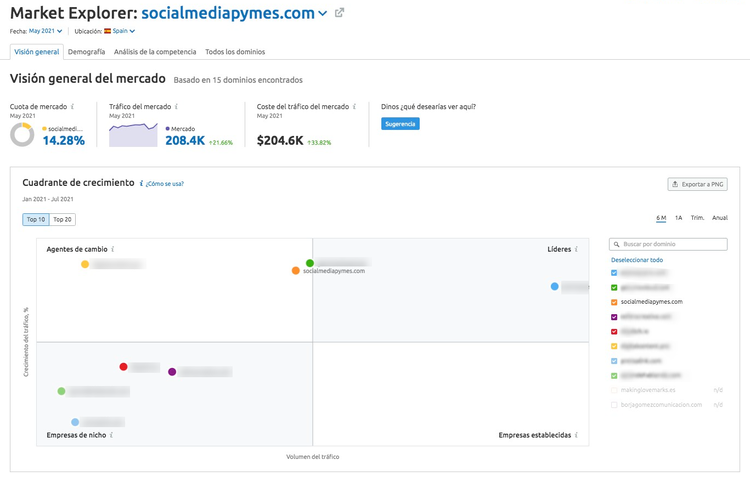Toggle the light green checkbox in the domain list
Viewport: 750px width, 477px height.
(614, 376)
